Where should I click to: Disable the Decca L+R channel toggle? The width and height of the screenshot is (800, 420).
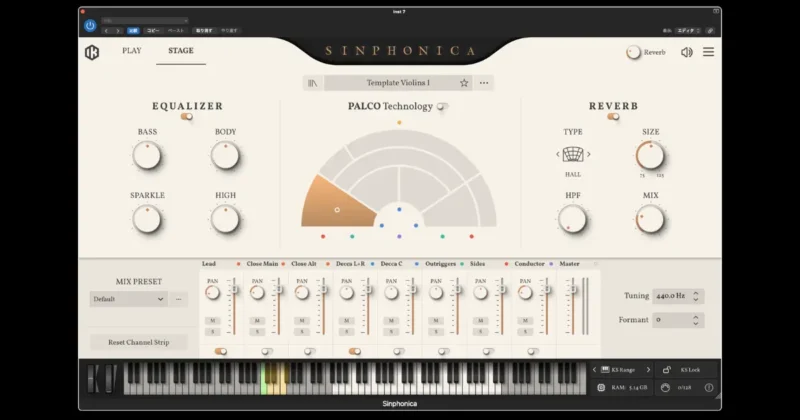tap(355, 351)
